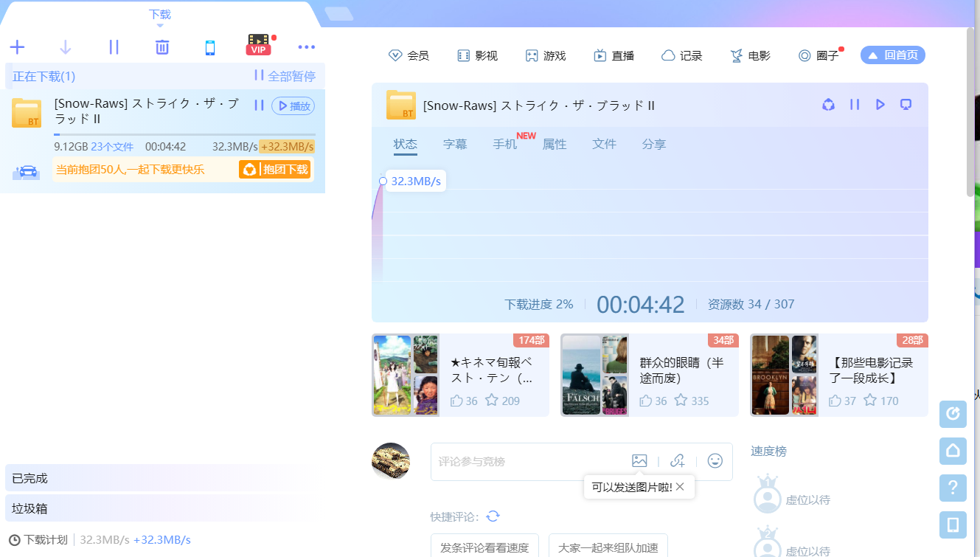Open the VIP video player
Screen dimensions: 980x557
click(257, 46)
